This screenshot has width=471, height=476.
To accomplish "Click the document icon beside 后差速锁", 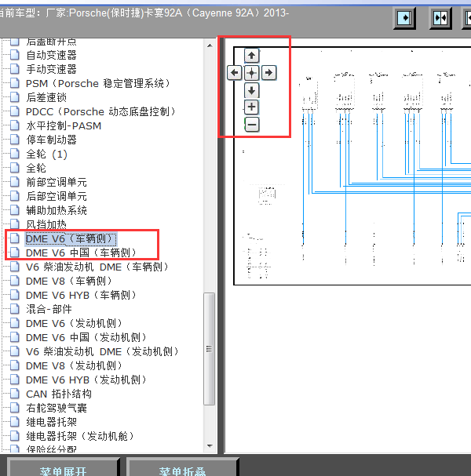I will tap(15, 97).
